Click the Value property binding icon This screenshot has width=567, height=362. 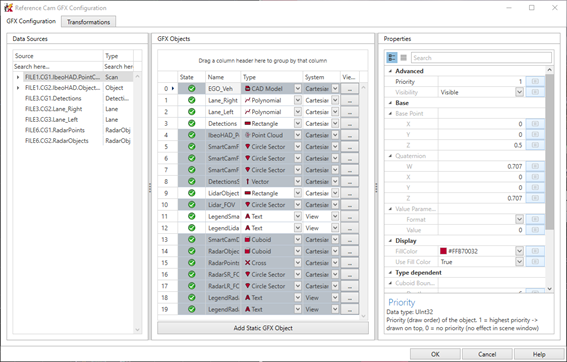coord(535,230)
